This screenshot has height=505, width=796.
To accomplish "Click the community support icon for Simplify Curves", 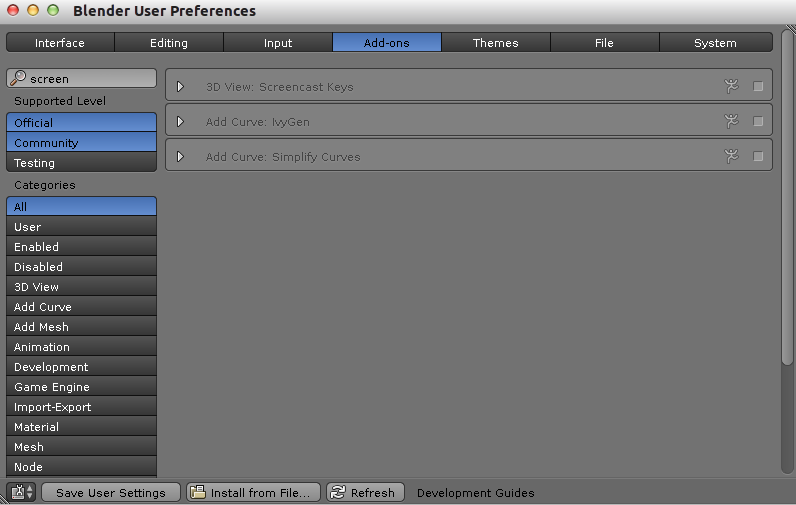I will pyautogui.click(x=731, y=156).
